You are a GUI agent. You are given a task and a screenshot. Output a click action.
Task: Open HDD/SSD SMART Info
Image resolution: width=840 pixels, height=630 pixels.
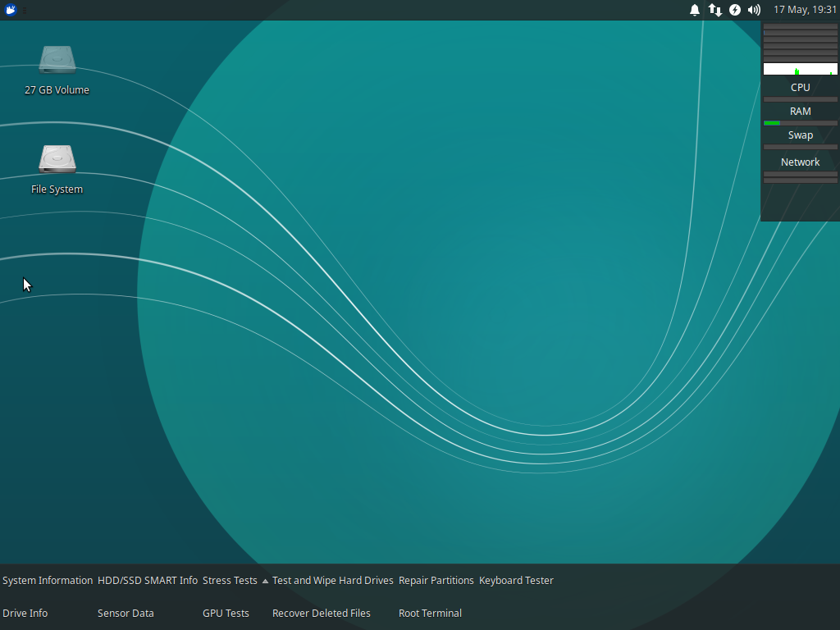coord(148,580)
